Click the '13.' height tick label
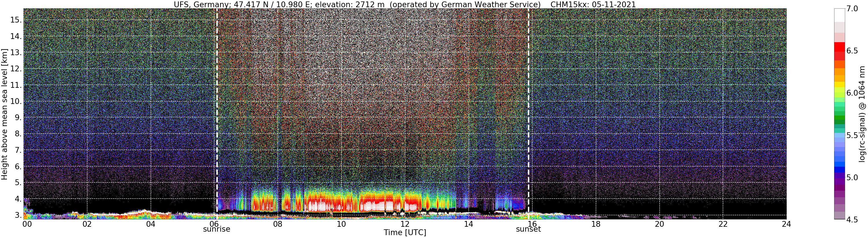Viewport: 868px width, 238px height. pyautogui.click(x=16, y=53)
